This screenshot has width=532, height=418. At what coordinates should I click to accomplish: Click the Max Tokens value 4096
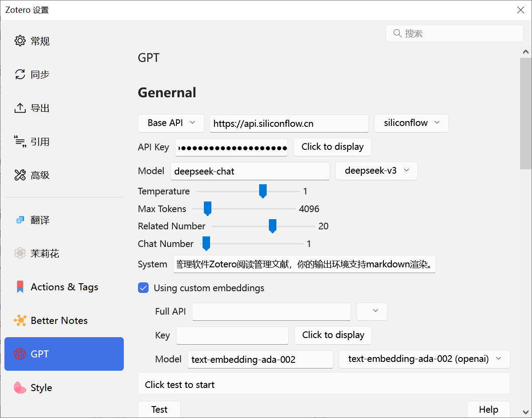[x=309, y=209]
